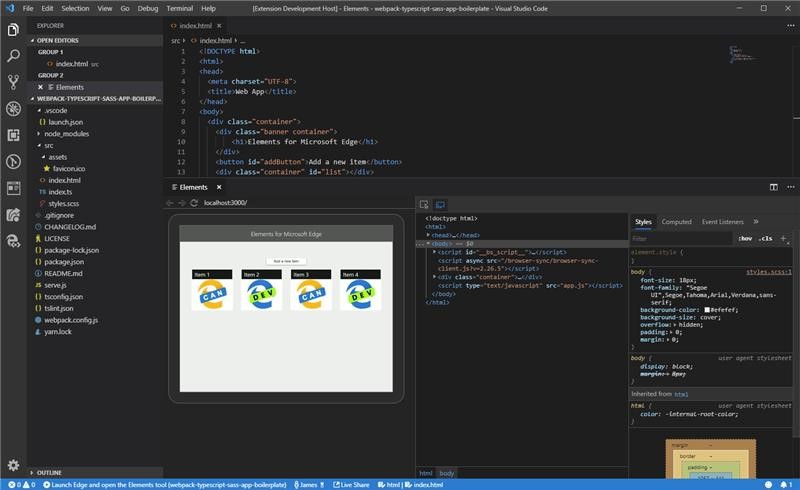800x490 pixels.
Task: Click the Manage gear icon
Action: 13,465
